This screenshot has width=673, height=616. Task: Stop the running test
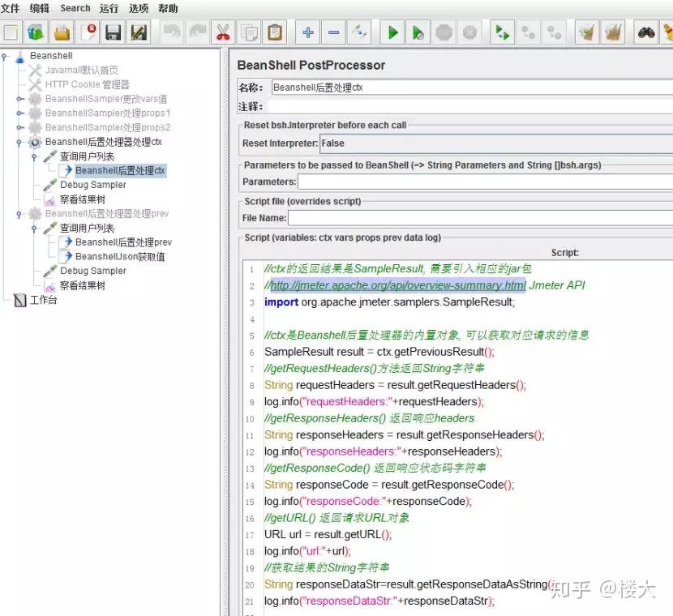(444, 32)
